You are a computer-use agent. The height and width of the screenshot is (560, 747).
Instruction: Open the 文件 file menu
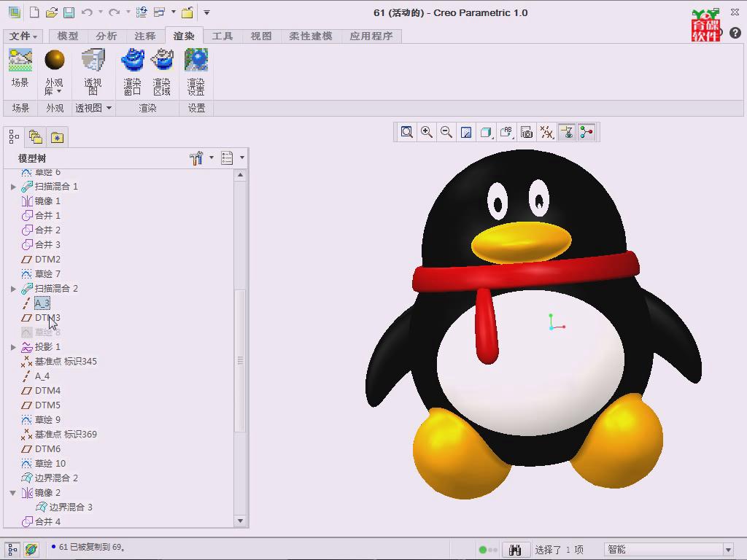pos(23,36)
